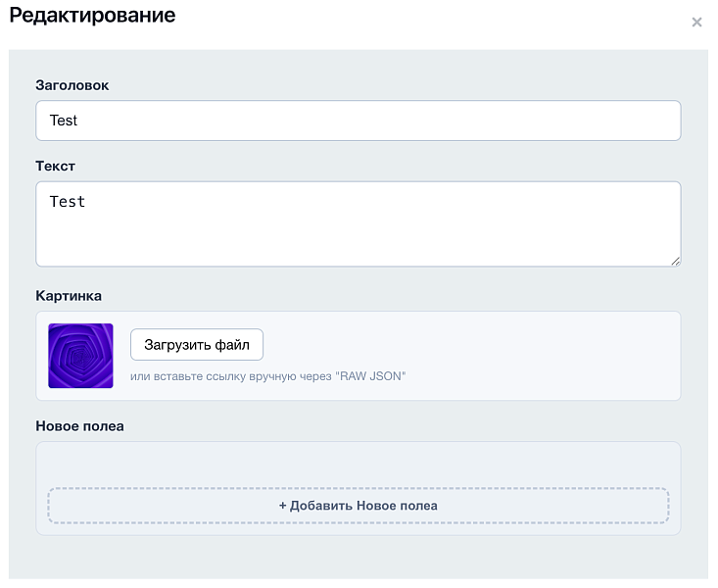Click the Текст field label
This screenshot has width=718, height=588.
coord(55,166)
